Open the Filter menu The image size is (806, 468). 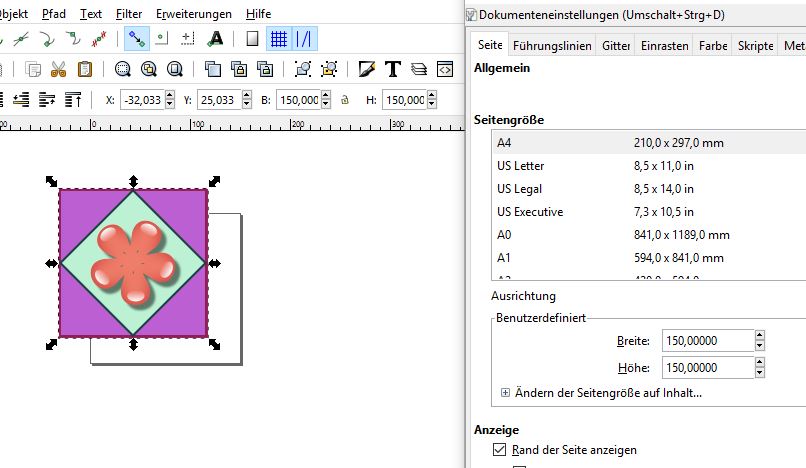129,14
